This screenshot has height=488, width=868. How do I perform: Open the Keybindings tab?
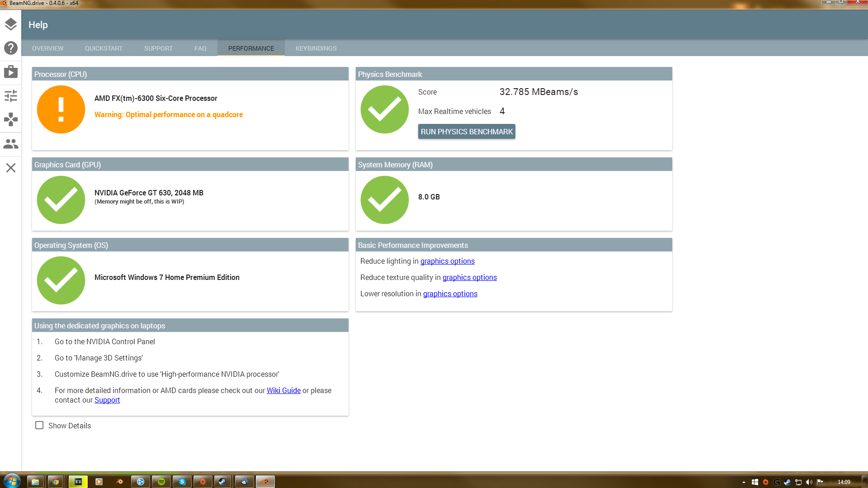(316, 48)
